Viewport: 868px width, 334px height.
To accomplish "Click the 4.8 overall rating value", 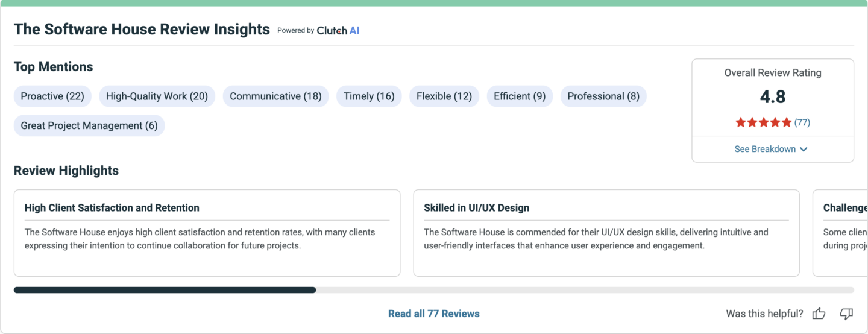I will pos(773,97).
